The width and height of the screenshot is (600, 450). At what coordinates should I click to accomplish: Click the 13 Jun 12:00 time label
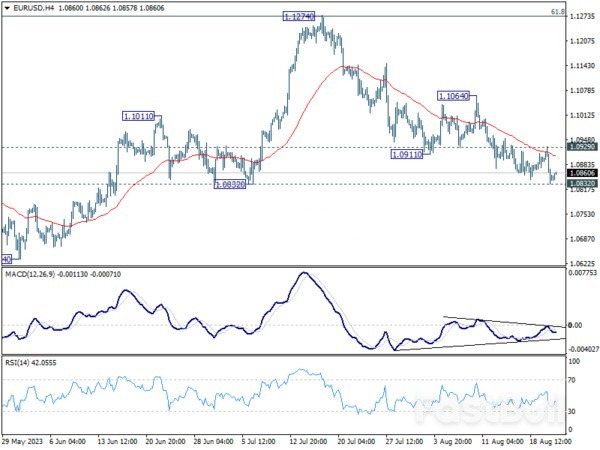(117, 442)
